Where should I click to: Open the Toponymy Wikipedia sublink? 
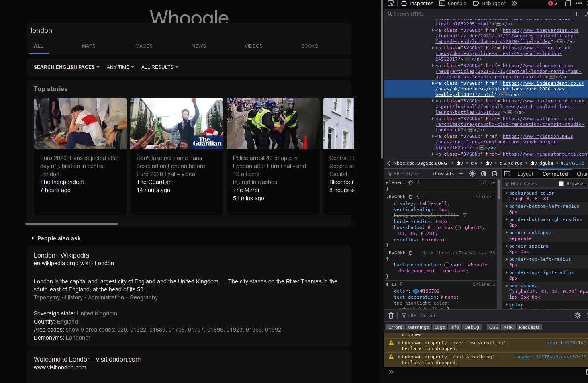[x=47, y=297]
